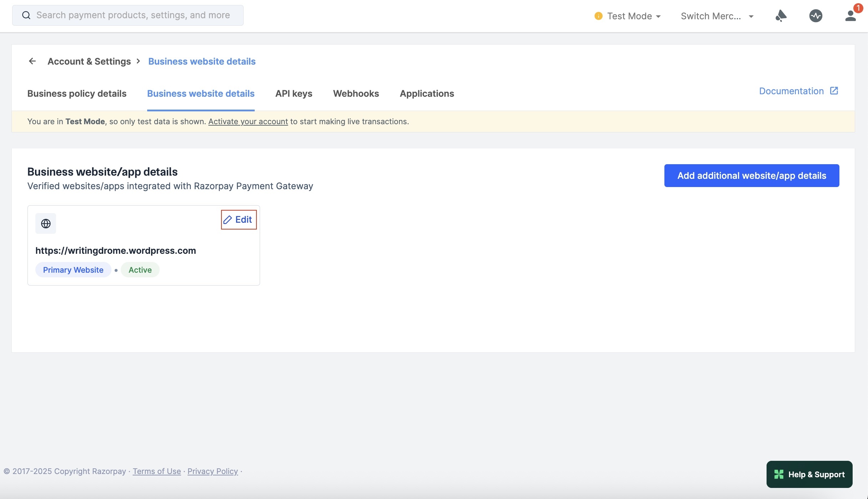Open the Help & Support button
This screenshot has width=868, height=499.
(809, 474)
